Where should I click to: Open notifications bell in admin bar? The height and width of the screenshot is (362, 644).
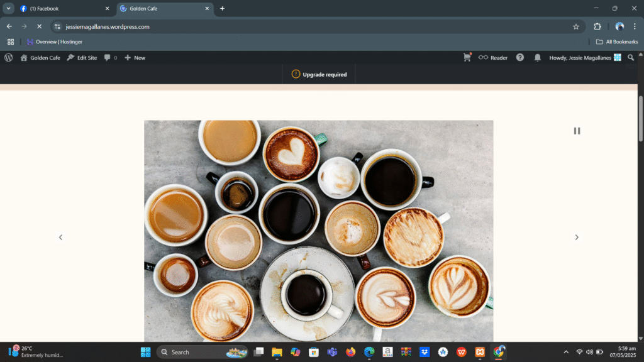click(538, 57)
